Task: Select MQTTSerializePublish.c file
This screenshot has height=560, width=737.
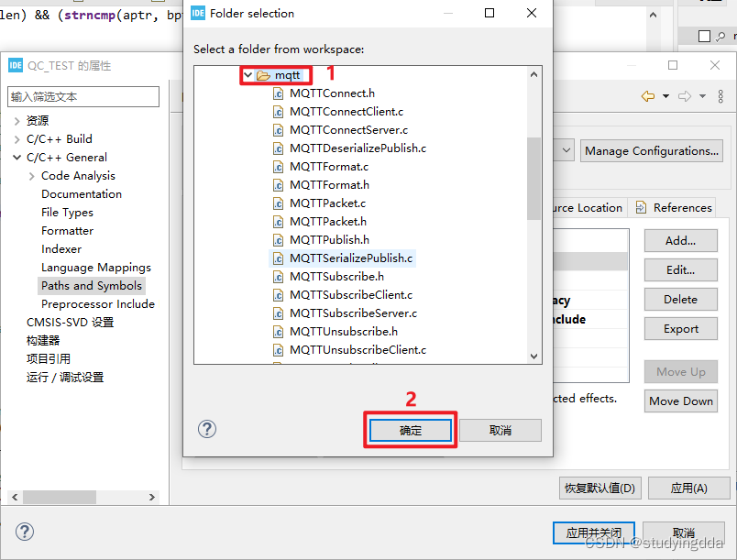Action: 351,258
